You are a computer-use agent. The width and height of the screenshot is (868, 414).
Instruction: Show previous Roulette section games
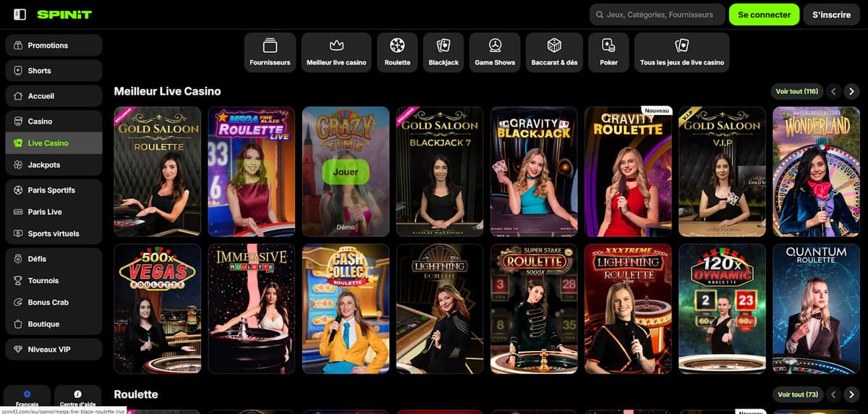click(833, 394)
